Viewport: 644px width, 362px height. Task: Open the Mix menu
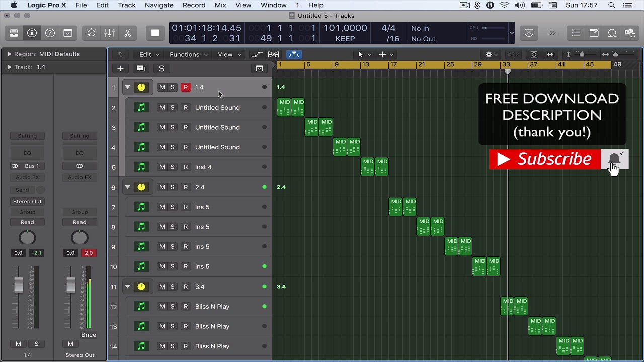pyautogui.click(x=220, y=5)
